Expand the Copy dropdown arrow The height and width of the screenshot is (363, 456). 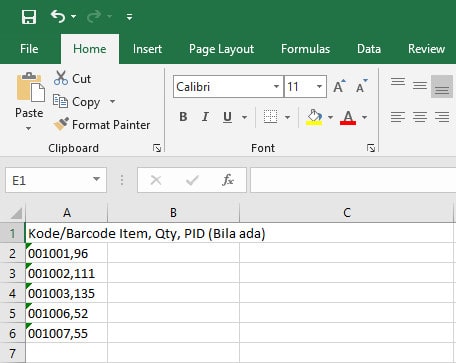(113, 101)
